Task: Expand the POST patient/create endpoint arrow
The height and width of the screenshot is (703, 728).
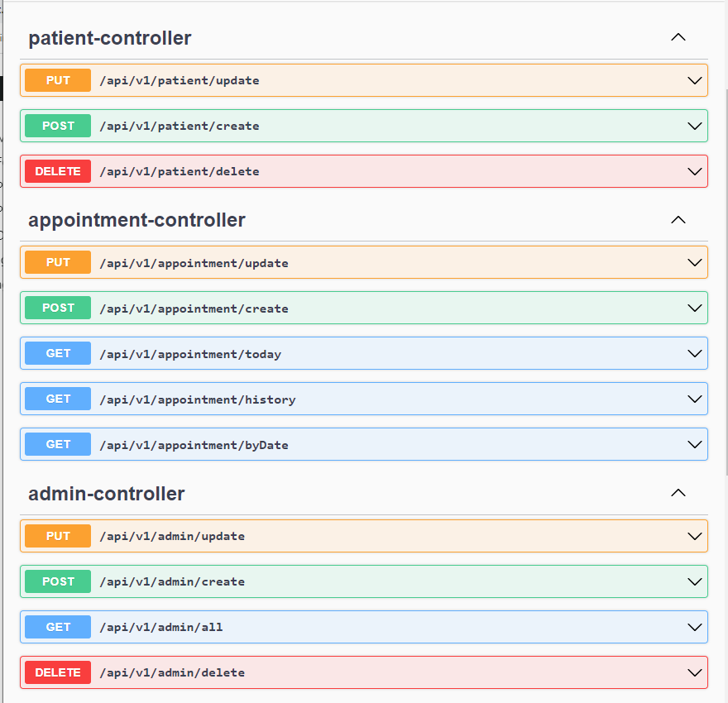Action: [695, 126]
